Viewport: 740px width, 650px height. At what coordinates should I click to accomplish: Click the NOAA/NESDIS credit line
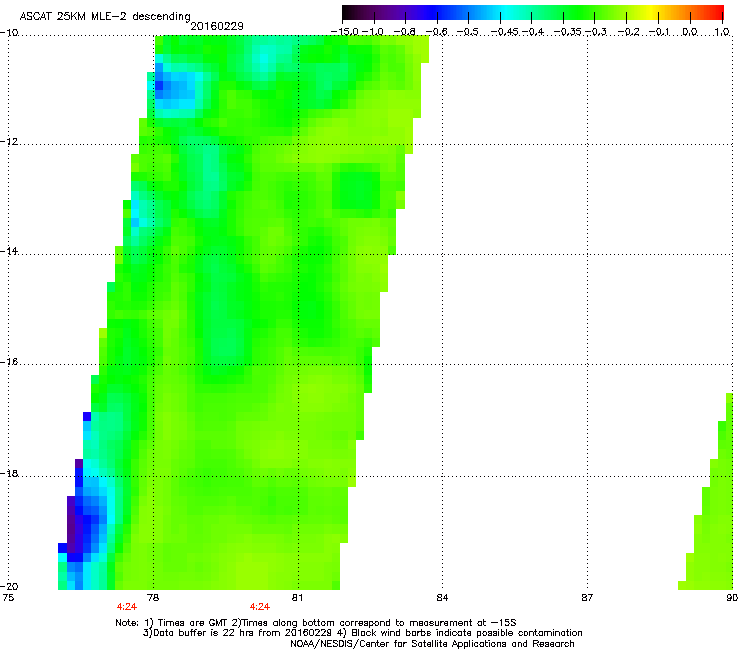point(432,644)
